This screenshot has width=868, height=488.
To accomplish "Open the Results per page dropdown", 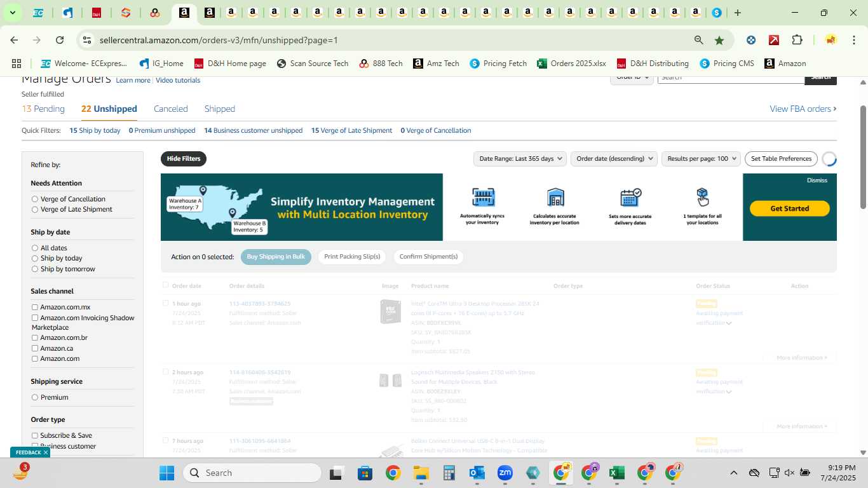I will point(701,159).
